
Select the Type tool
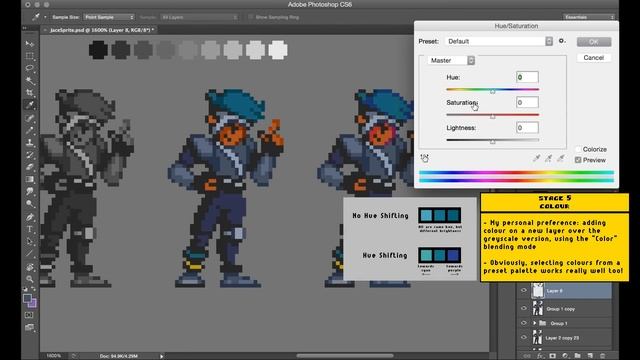click(30, 229)
